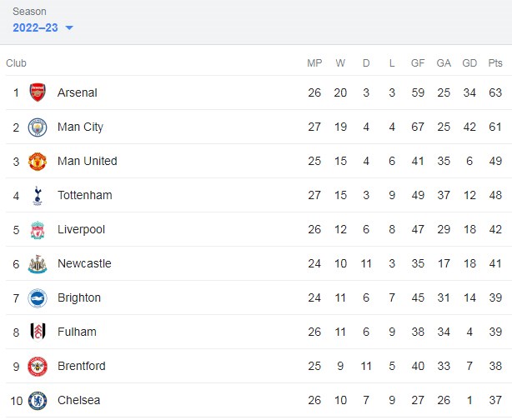Click the GD column header
Image resolution: width=512 pixels, height=420 pixels.
(469, 63)
